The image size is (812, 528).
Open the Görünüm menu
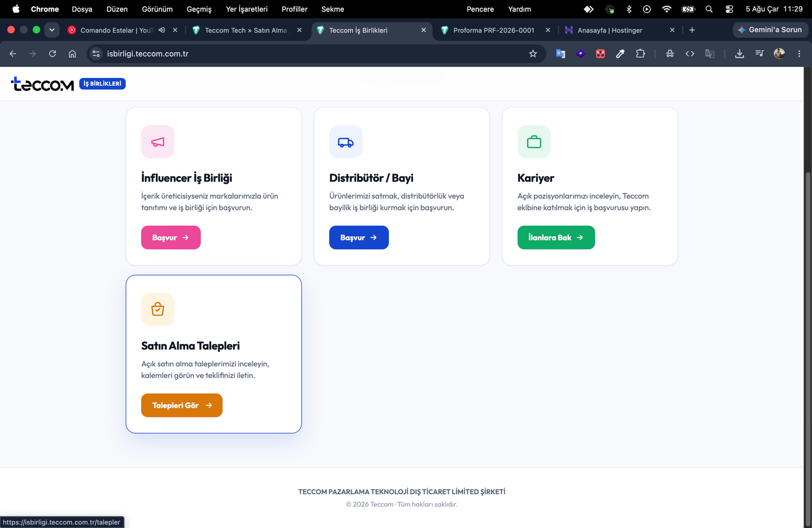[x=157, y=9]
